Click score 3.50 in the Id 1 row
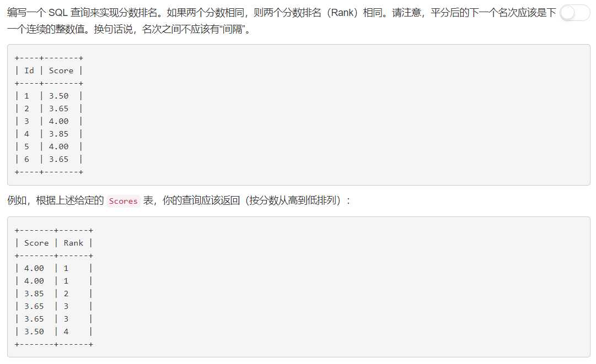This screenshot has height=364, width=596. coord(58,96)
